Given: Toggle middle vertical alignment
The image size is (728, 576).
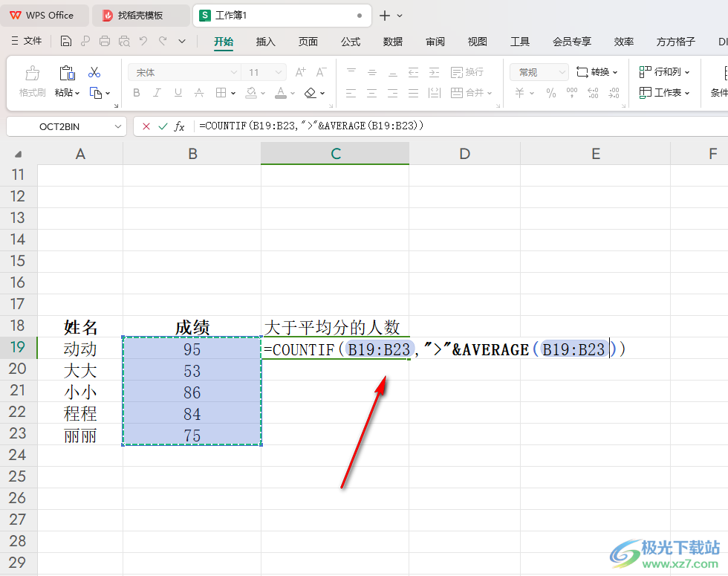Looking at the screenshot, I should tap(372, 72).
